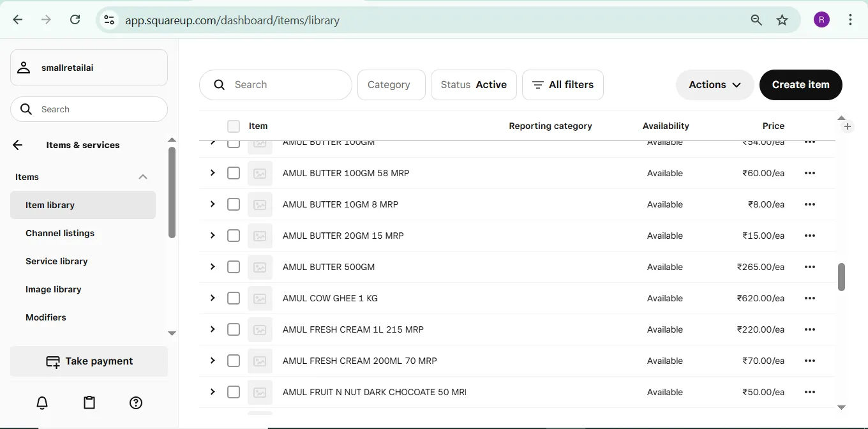Open more options for AMUL BUTTER 20GM 15 MRP
The image size is (868, 429).
point(810,236)
